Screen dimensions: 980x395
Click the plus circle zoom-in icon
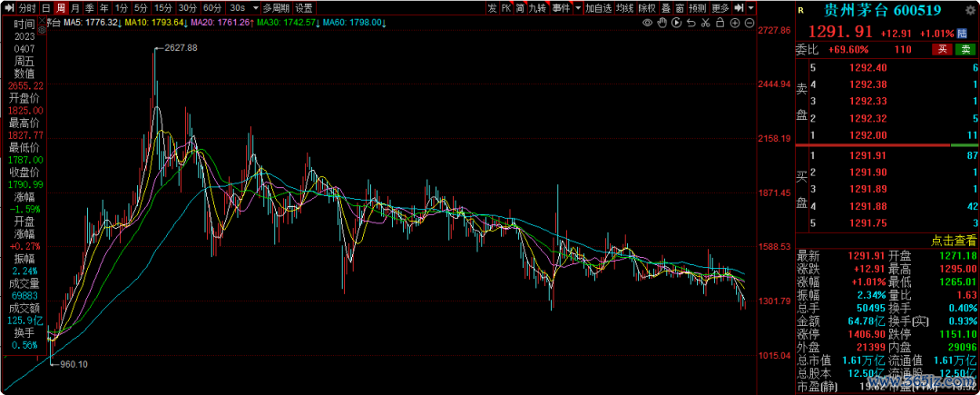(734, 23)
